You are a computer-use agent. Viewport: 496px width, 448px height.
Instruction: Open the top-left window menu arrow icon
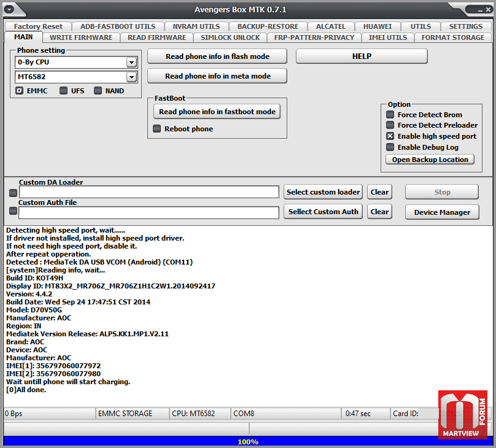tap(9, 9)
